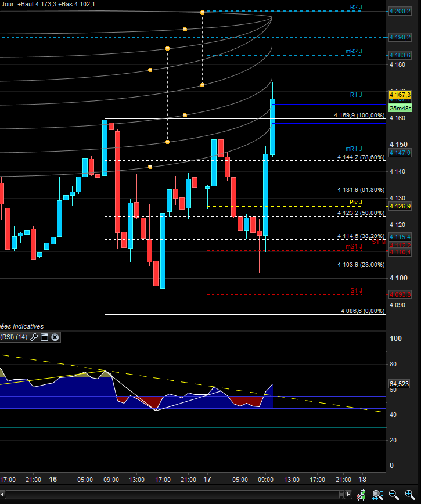421x504 pixels.
Task: Zoom out the chart with minus magnifier
Action: tap(394, 495)
